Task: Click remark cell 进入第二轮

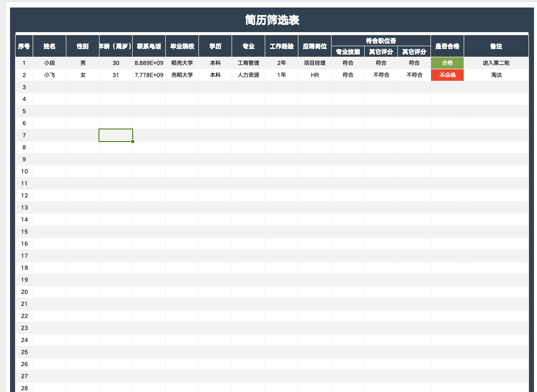Action: click(x=496, y=63)
